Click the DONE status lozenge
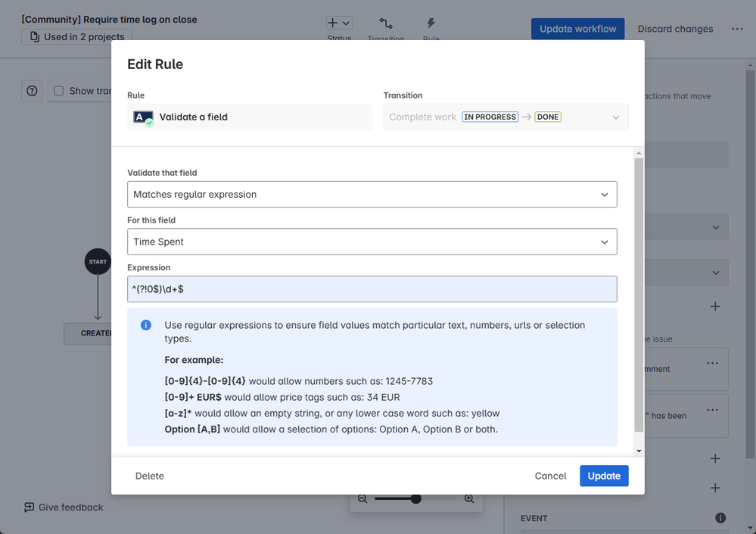Image resolution: width=756 pixels, height=534 pixels. coord(548,117)
